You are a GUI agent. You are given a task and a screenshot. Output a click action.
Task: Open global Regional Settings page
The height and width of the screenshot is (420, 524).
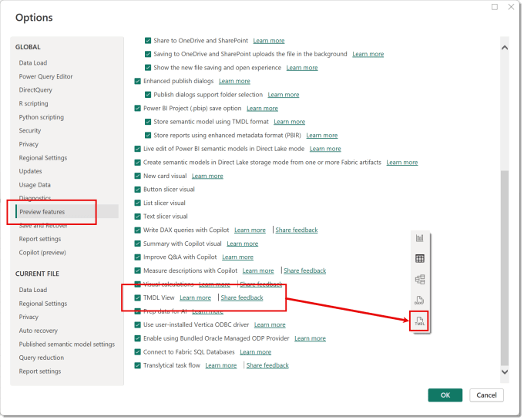(x=43, y=159)
